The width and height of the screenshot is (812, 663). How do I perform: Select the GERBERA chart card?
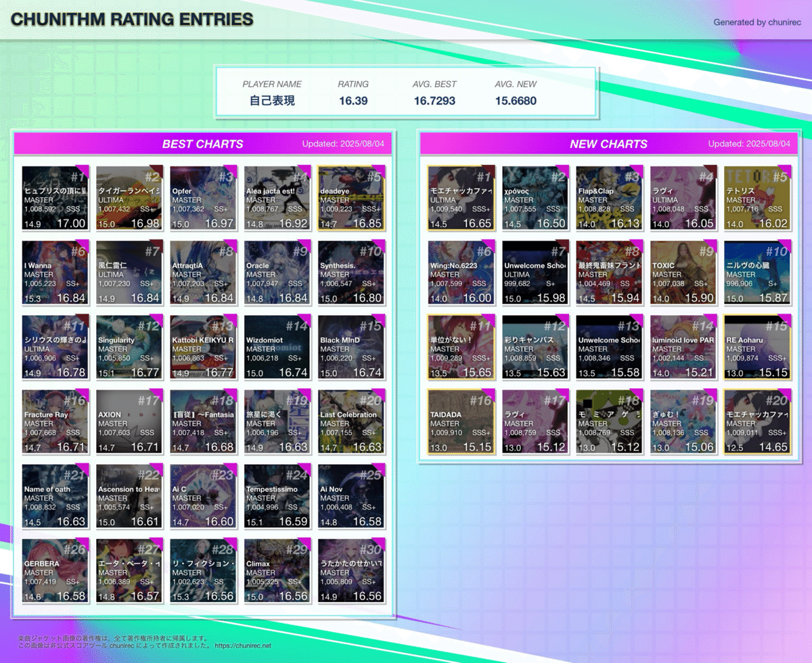tap(55, 570)
